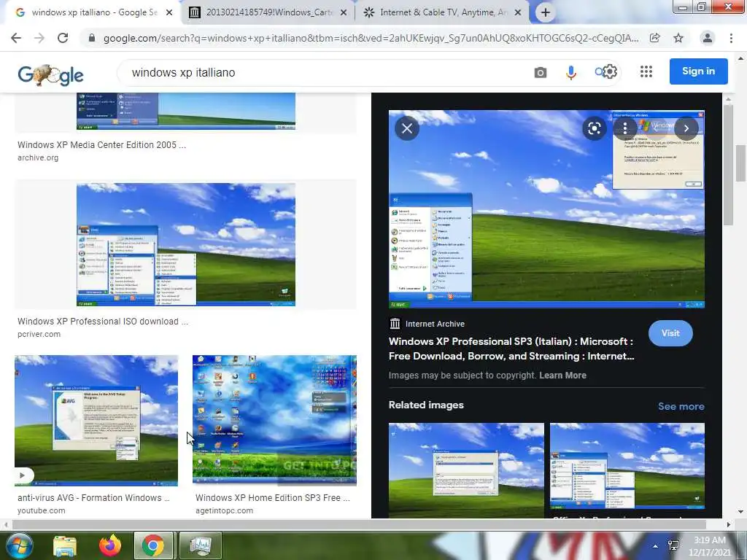The image size is (747, 560).
Task: Click the pcriver.com source text
Action: coord(39,334)
